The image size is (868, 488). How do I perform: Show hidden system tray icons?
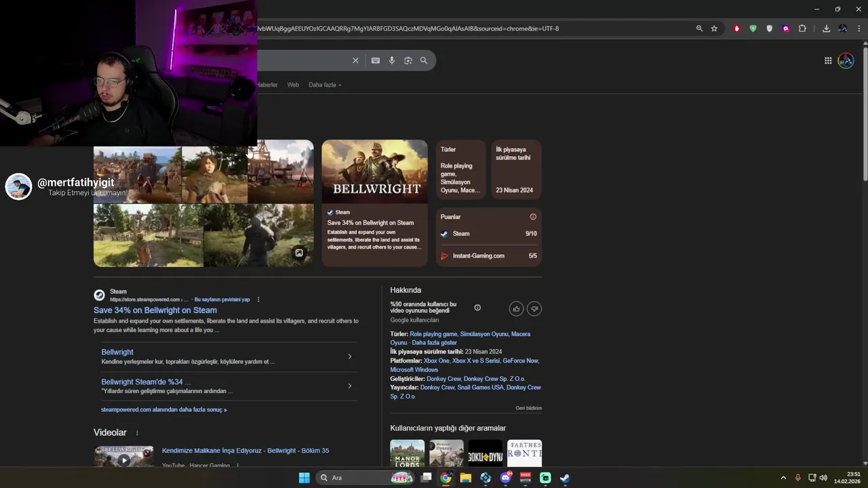783,478
